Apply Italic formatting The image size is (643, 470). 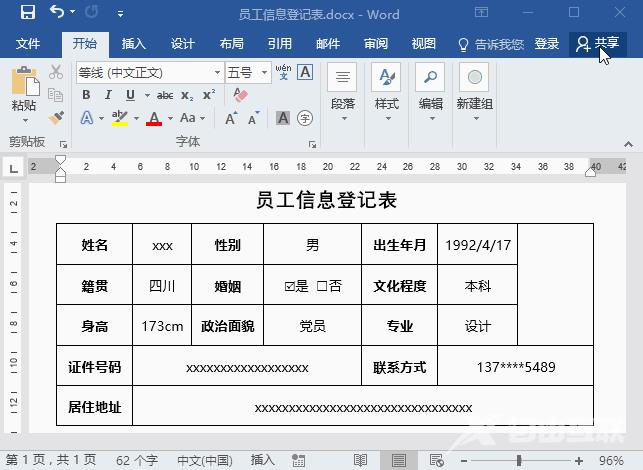coord(107,95)
